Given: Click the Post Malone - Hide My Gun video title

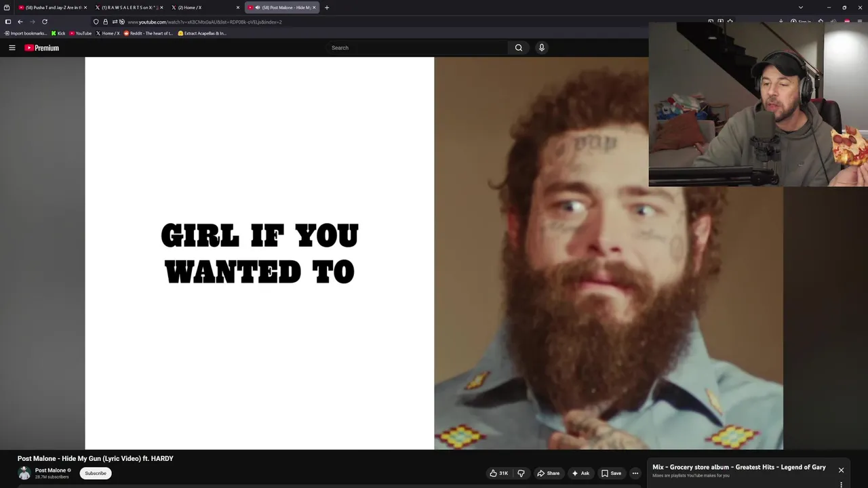Looking at the screenshot, I should [x=96, y=459].
